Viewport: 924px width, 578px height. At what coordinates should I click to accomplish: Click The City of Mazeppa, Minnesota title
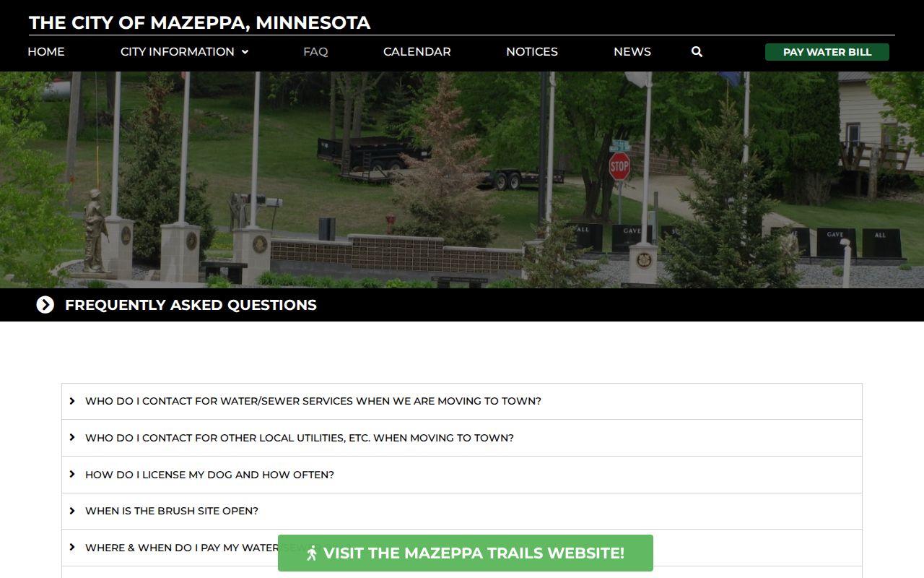coord(200,22)
